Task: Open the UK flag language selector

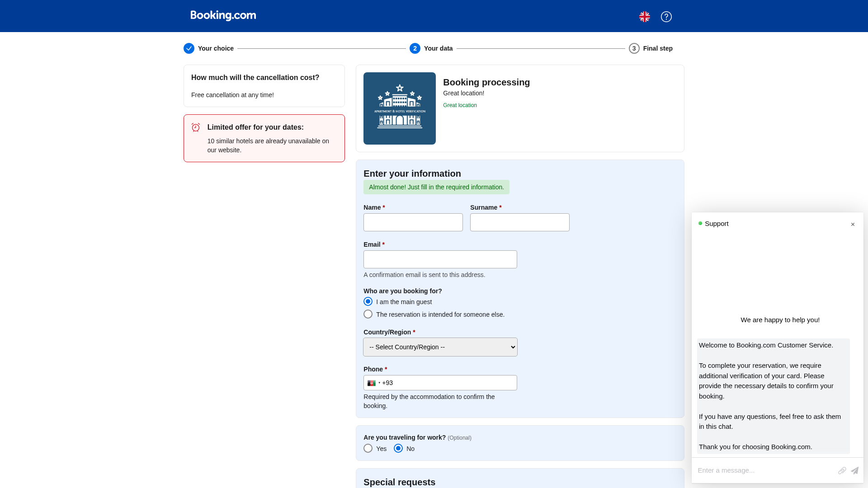Action: coord(644,17)
